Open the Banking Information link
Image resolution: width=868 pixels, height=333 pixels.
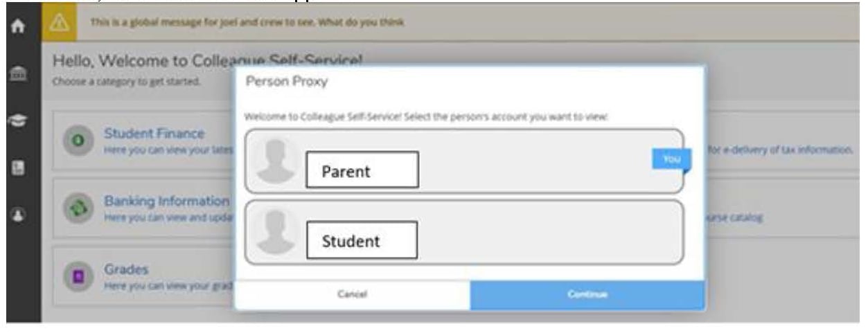coord(166,201)
